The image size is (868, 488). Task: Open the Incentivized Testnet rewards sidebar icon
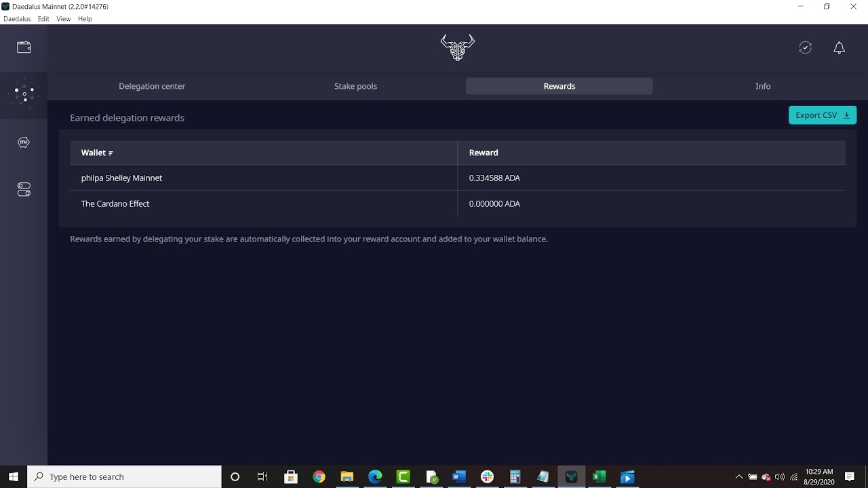[24, 142]
